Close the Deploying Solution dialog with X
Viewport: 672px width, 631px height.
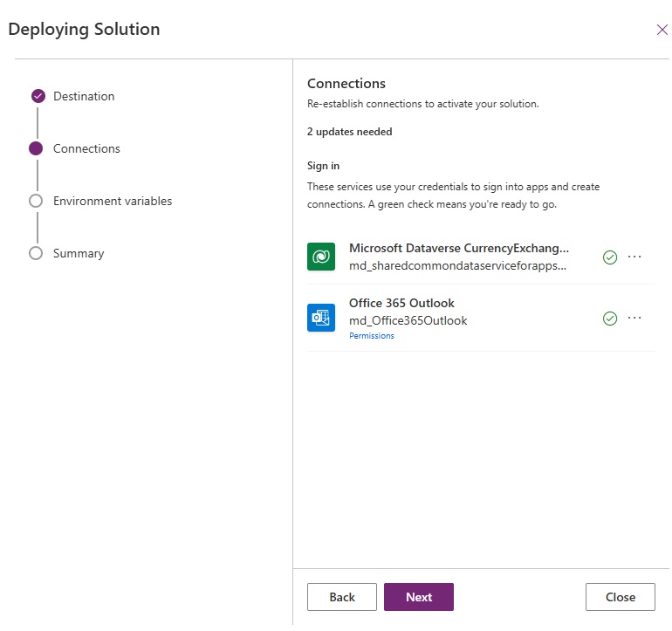pyautogui.click(x=662, y=30)
